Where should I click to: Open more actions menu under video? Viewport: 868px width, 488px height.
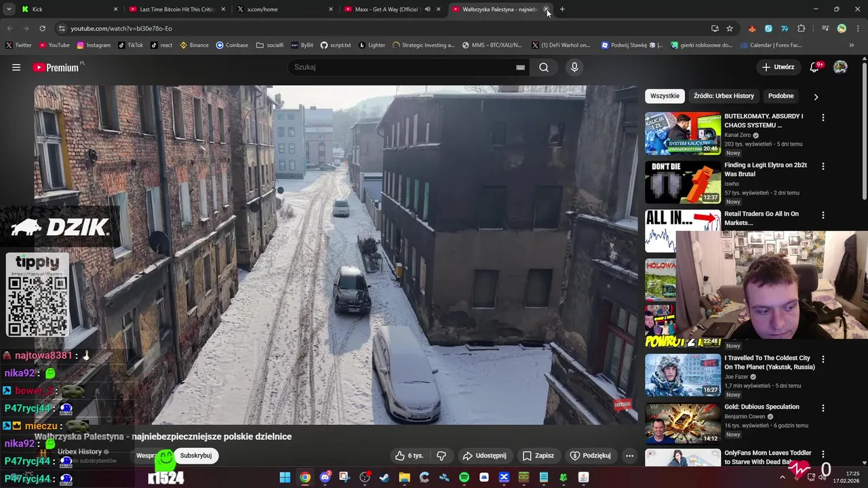point(629,455)
